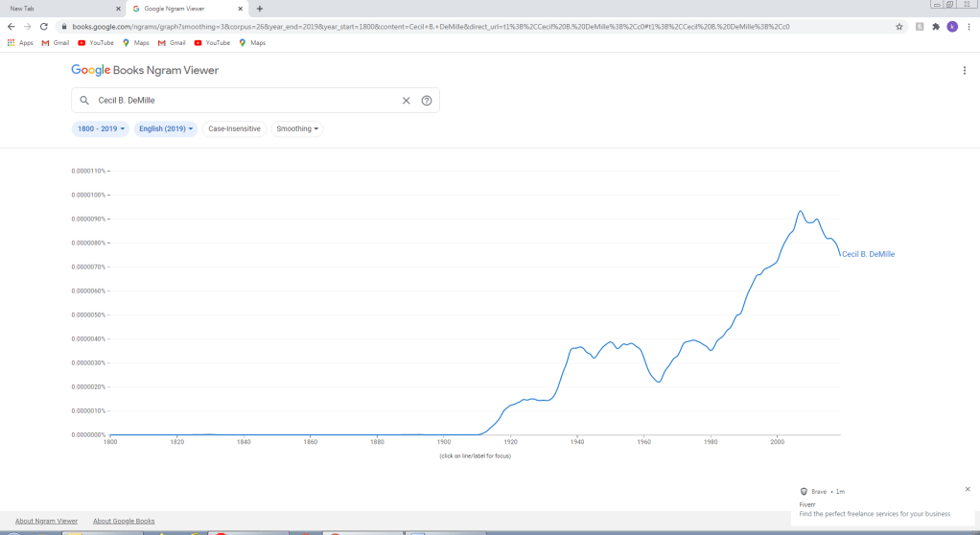This screenshot has height=535, width=980.
Task: Open the browser extensions puzzle icon
Action: (936, 27)
